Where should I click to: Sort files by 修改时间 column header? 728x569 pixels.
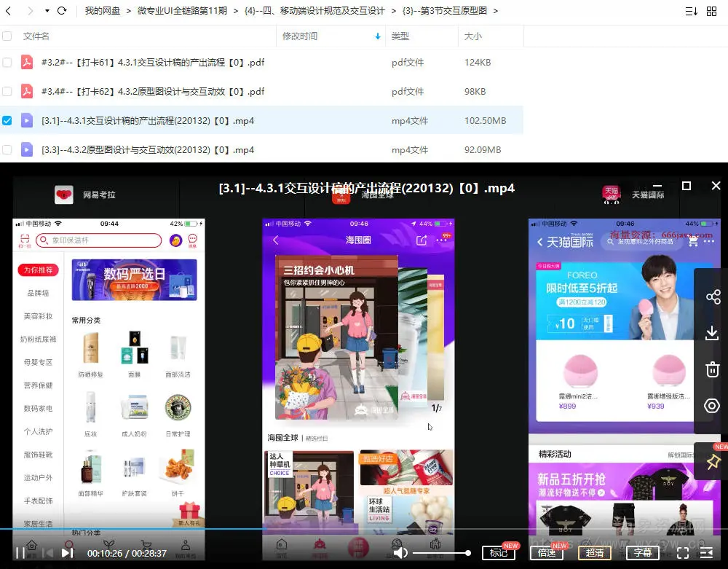point(300,36)
